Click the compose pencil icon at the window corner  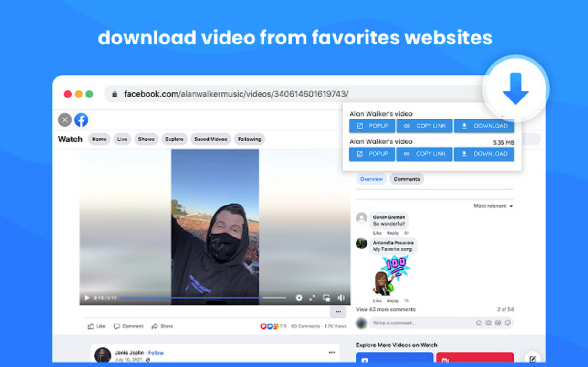533,359
